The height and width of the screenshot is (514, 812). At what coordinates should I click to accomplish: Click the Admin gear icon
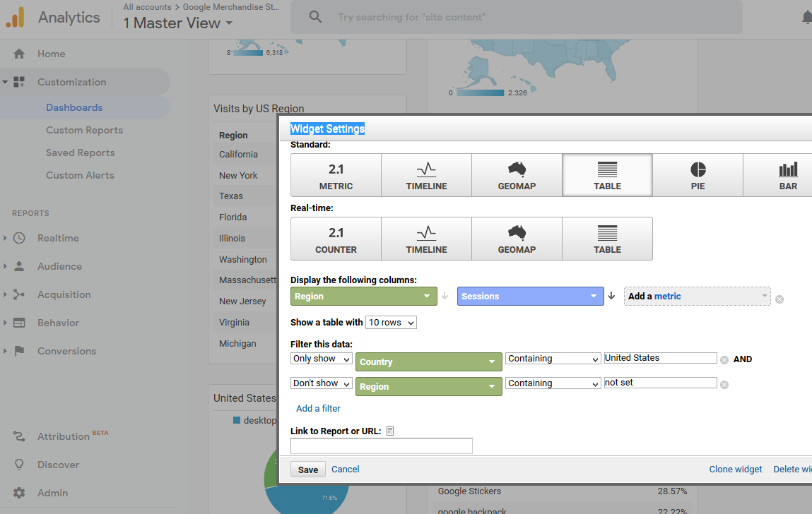(x=19, y=493)
